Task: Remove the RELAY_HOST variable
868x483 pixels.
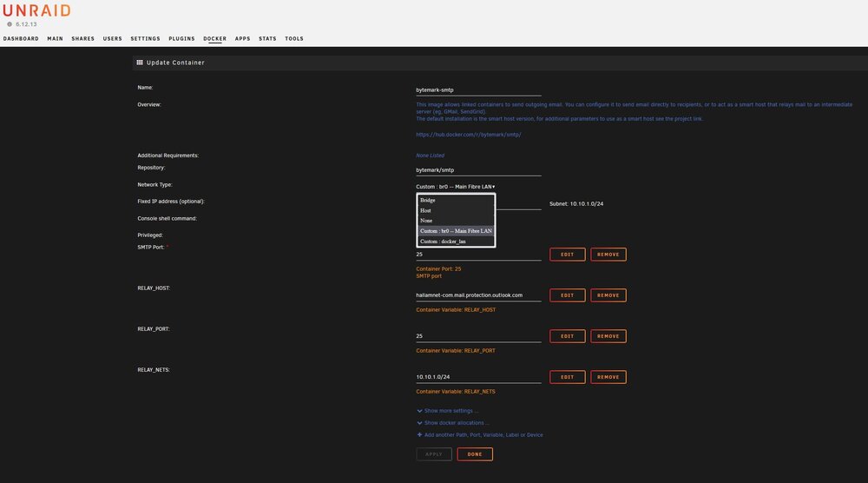Action: tap(608, 295)
